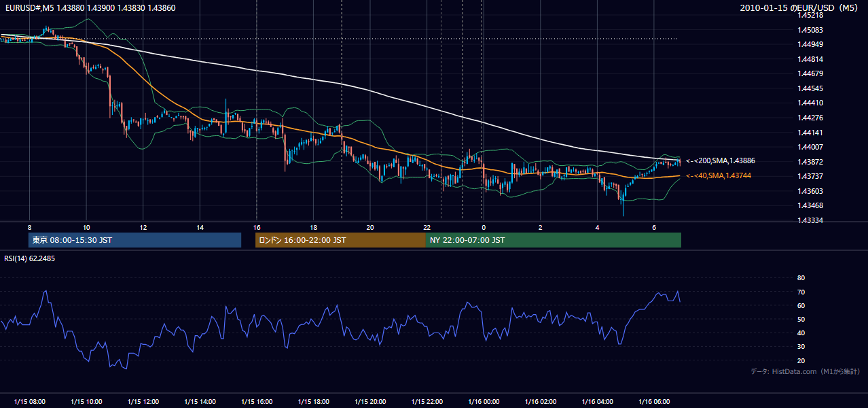868x408 pixels.
Task: Click hour label 14 under the price chart
Action: [200, 227]
